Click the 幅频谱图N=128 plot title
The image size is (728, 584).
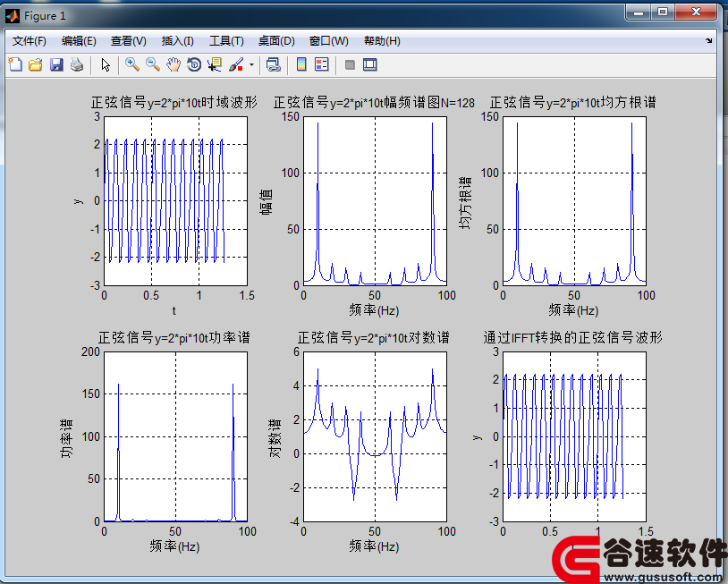(x=374, y=103)
